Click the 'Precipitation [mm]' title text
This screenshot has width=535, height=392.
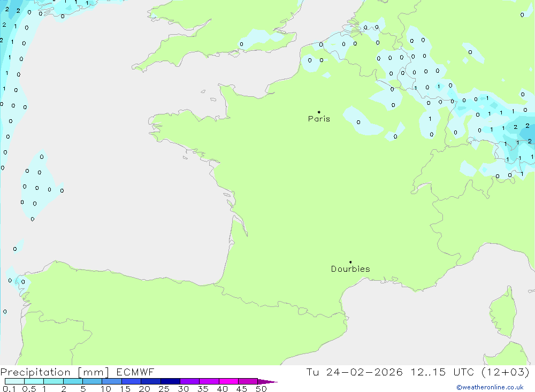[55, 372]
